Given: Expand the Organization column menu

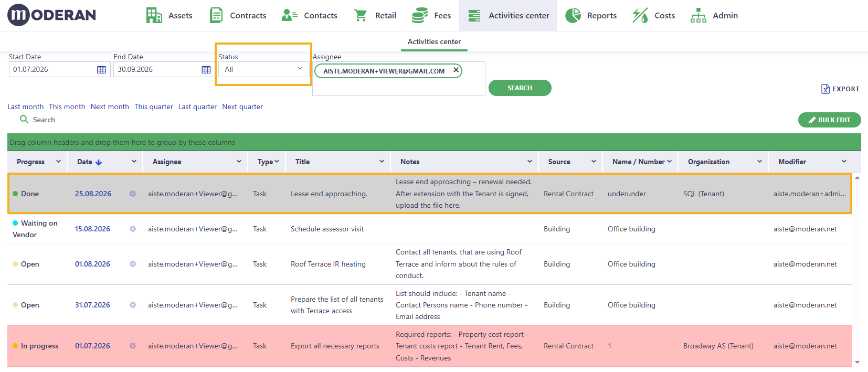Looking at the screenshot, I should (759, 162).
